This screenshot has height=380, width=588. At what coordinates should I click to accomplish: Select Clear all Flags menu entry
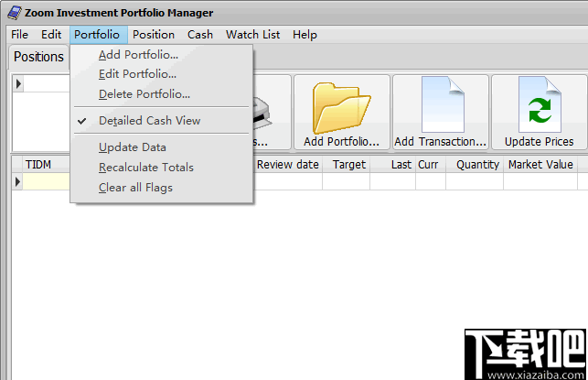(x=135, y=187)
